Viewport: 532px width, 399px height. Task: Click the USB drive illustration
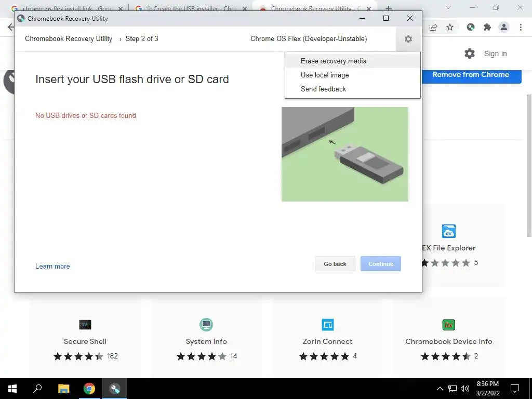pyautogui.click(x=345, y=154)
